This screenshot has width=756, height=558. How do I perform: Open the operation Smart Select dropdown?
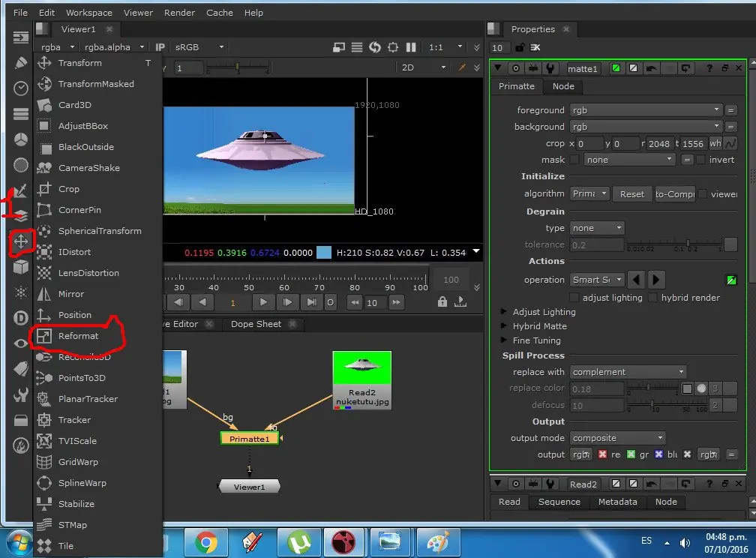(x=597, y=280)
